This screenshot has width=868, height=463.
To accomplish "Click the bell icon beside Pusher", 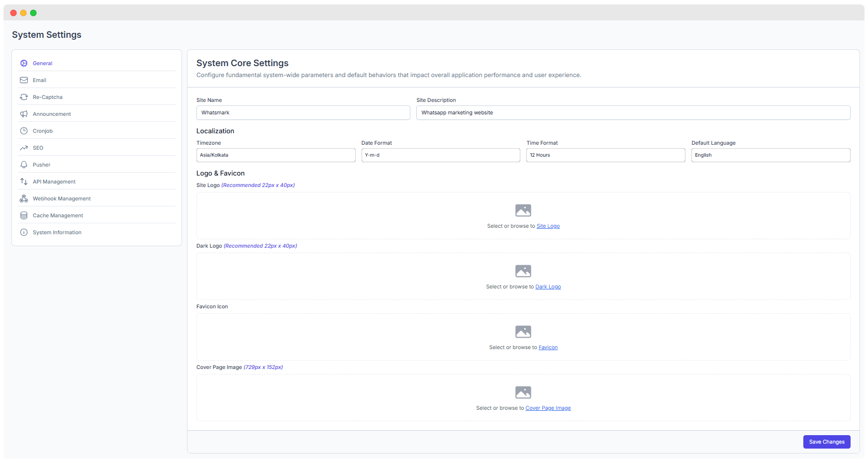I will (24, 165).
